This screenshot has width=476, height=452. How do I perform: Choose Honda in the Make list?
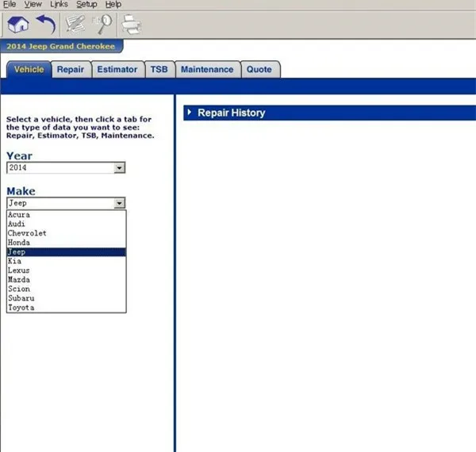[x=66, y=243]
